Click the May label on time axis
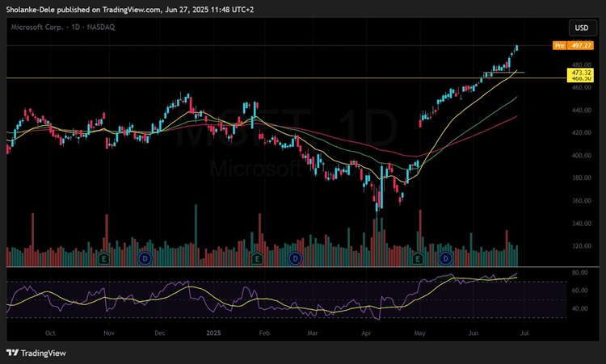Viewport: 606px width, 364px height. 419,333
